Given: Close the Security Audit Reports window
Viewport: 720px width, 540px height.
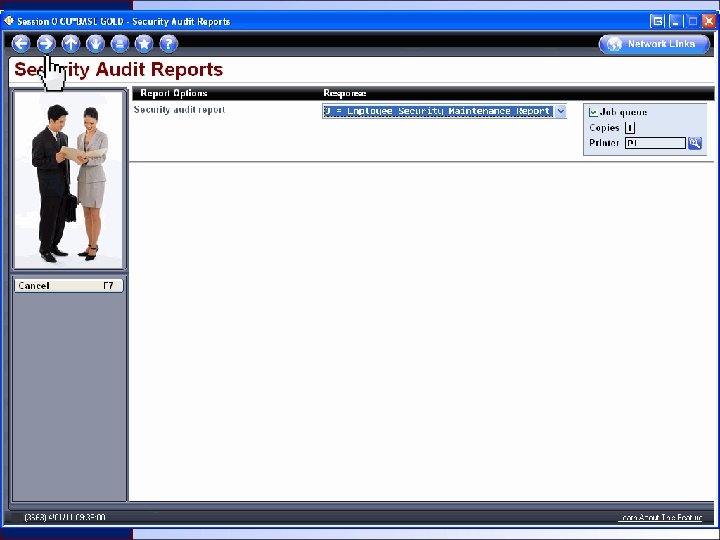Looking at the screenshot, I should pos(709,21).
